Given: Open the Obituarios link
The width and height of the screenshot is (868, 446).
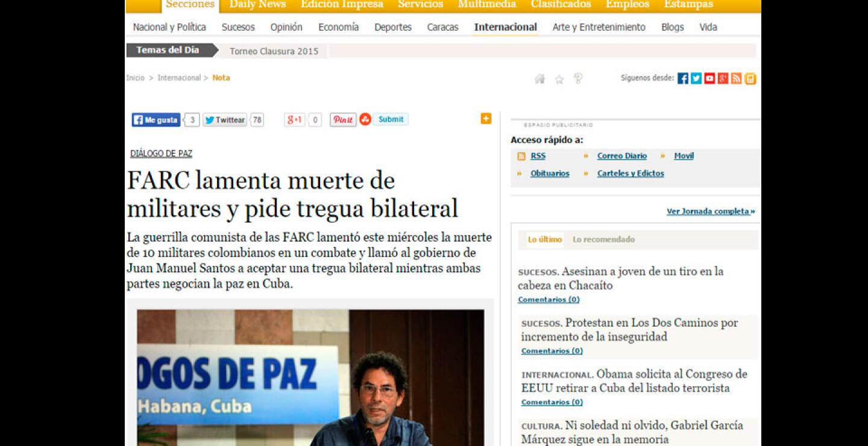Looking at the screenshot, I should click(x=550, y=174).
